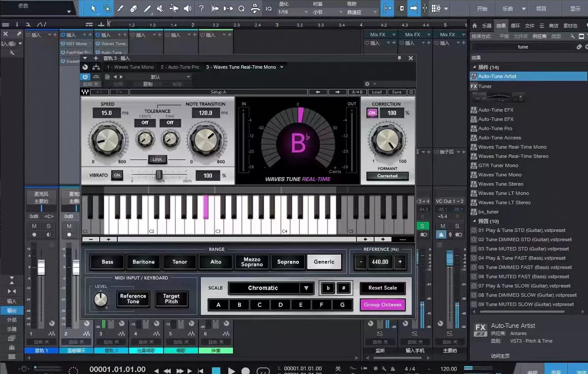Screen dimensions: 588x374
Task: Toggle Group Octaves
Action: click(x=382, y=305)
